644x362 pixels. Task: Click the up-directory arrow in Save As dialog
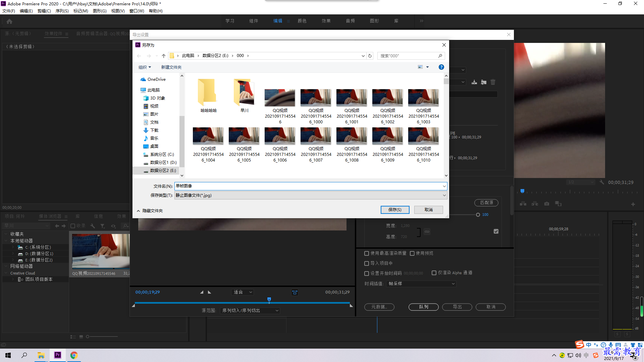coord(164,56)
